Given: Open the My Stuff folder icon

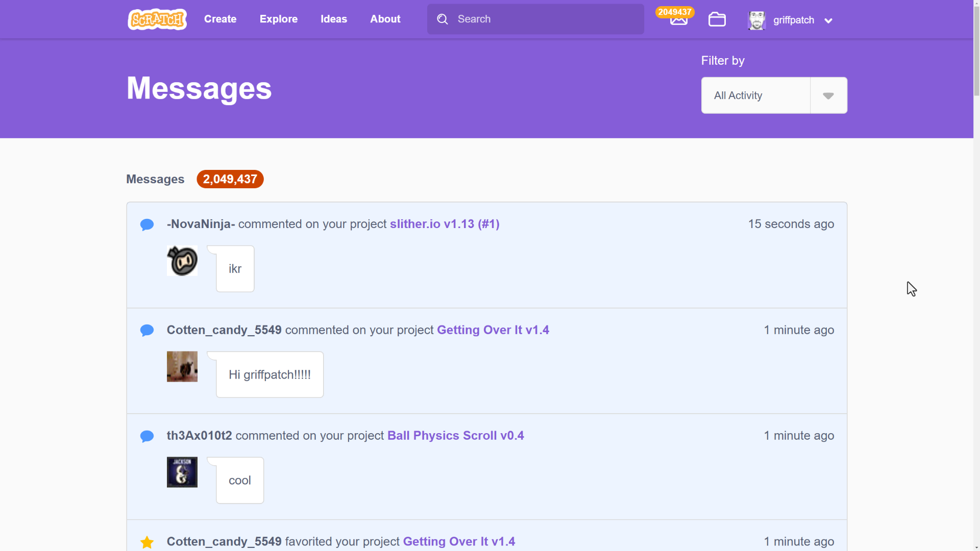Looking at the screenshot, I should (x=717, y=19).
